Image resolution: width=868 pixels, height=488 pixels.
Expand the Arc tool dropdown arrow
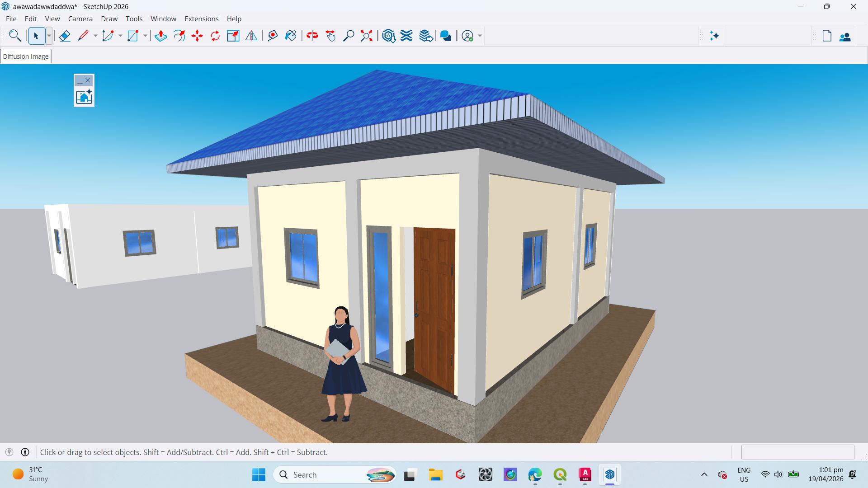(120, 36)
